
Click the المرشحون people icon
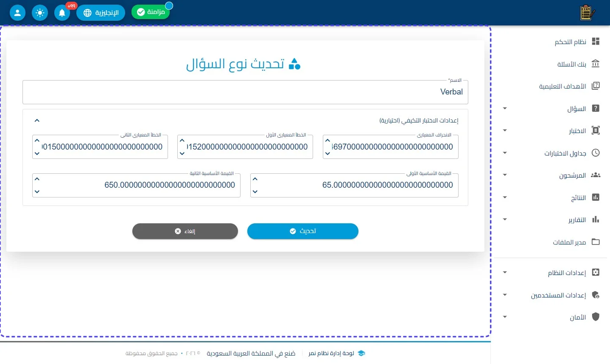[596, 175]
